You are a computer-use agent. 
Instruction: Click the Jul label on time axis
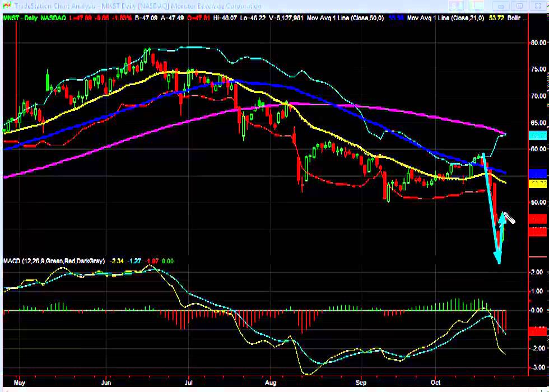pos(188,382)
